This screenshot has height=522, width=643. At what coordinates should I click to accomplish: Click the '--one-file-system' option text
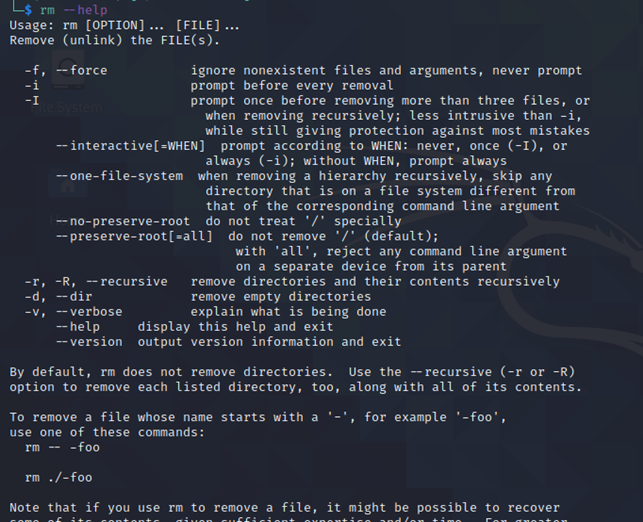(x=119, y=176)
